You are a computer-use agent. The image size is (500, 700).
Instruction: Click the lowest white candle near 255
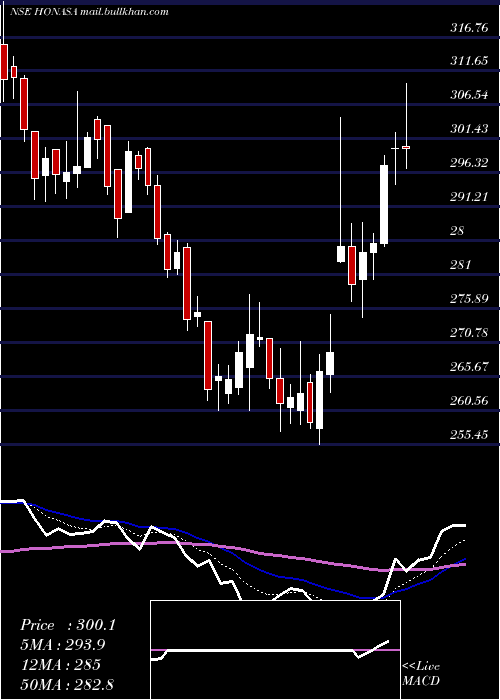click(320, 400)
